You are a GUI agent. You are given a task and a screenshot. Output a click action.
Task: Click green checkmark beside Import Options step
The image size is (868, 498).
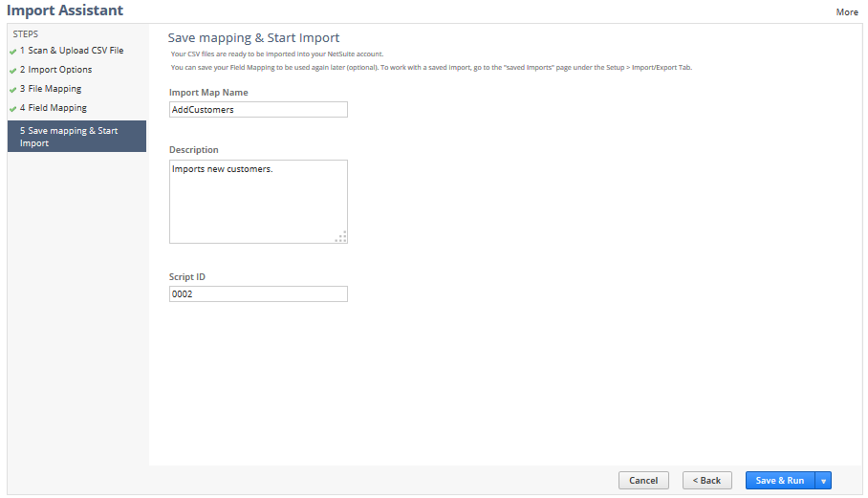pyautogui.click(x=13, y=71)
